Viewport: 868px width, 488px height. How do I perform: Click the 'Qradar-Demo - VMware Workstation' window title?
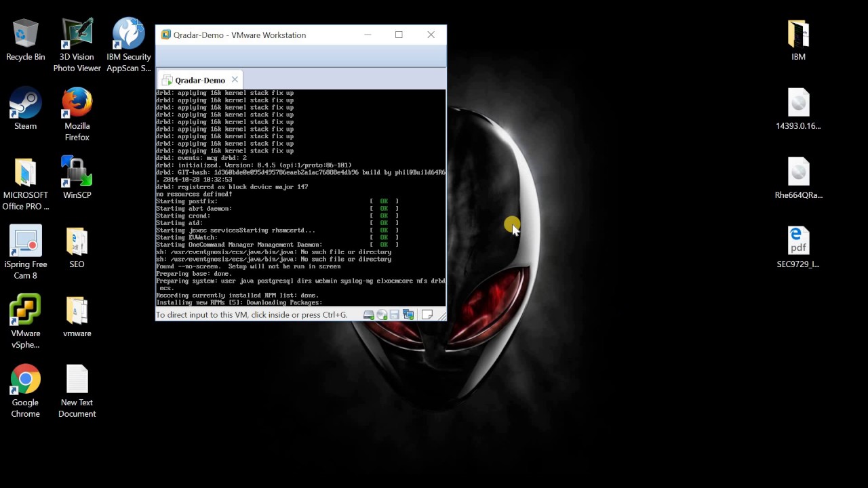[x=239, y=35]
